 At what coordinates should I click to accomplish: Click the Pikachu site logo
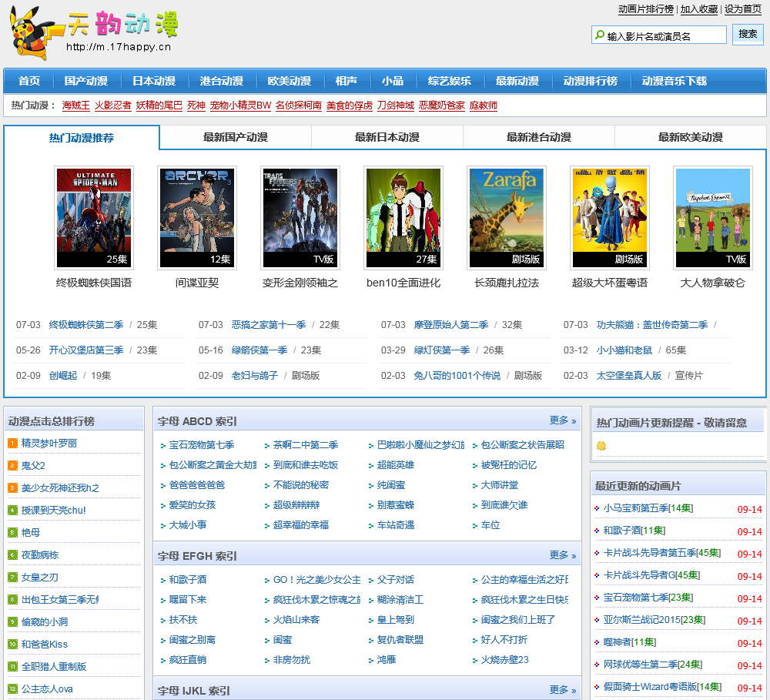click(93, 32)
